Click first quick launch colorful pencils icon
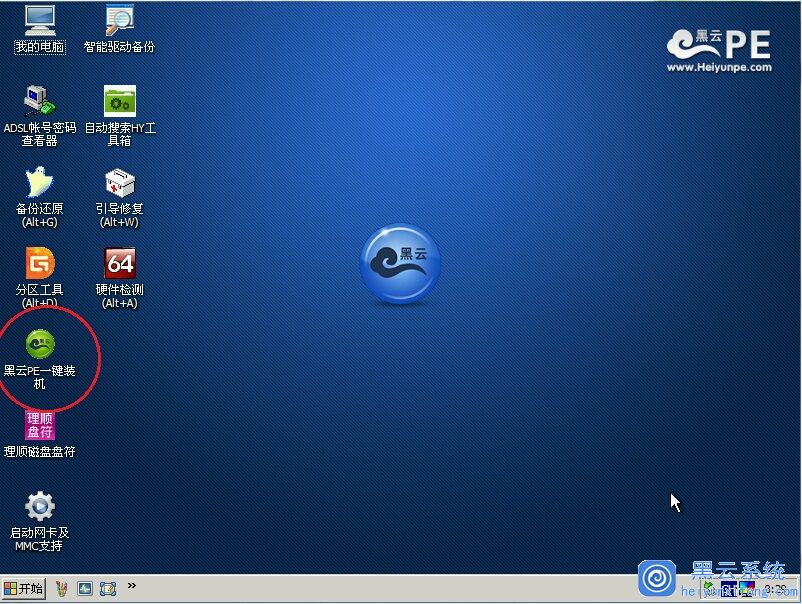Screen dimensions: 802x604 [x=62, y=589]
